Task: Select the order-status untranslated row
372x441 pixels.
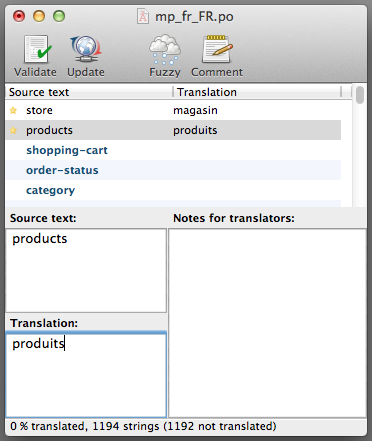Action: pos(173,170)
